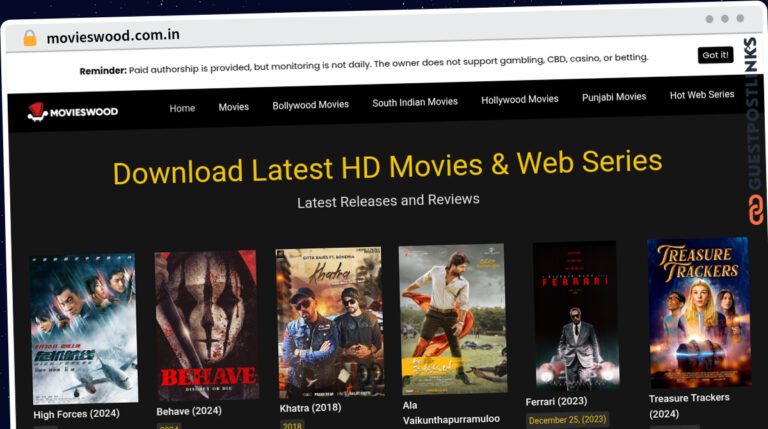Go to Bollywood Movies section
The width and height of the screenshot is (768, 429).
[x=311, y=105]
